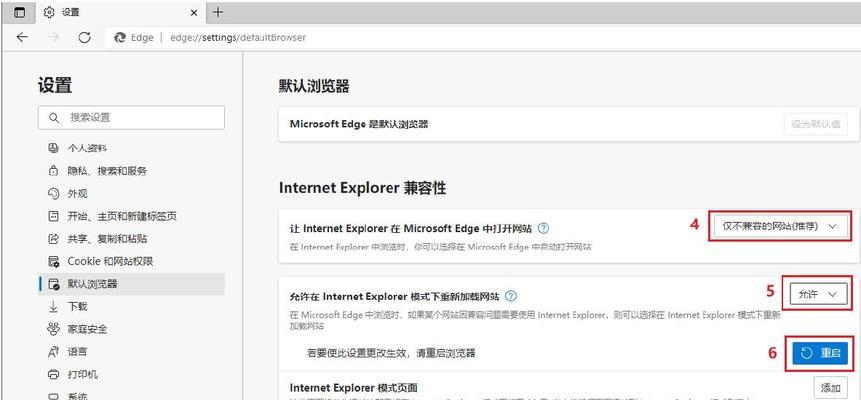Click the text 若要使此设置更改生效，请重启浏览器
Image resolution: width=861 pixels, height=400 pixels.
(391, 353)
